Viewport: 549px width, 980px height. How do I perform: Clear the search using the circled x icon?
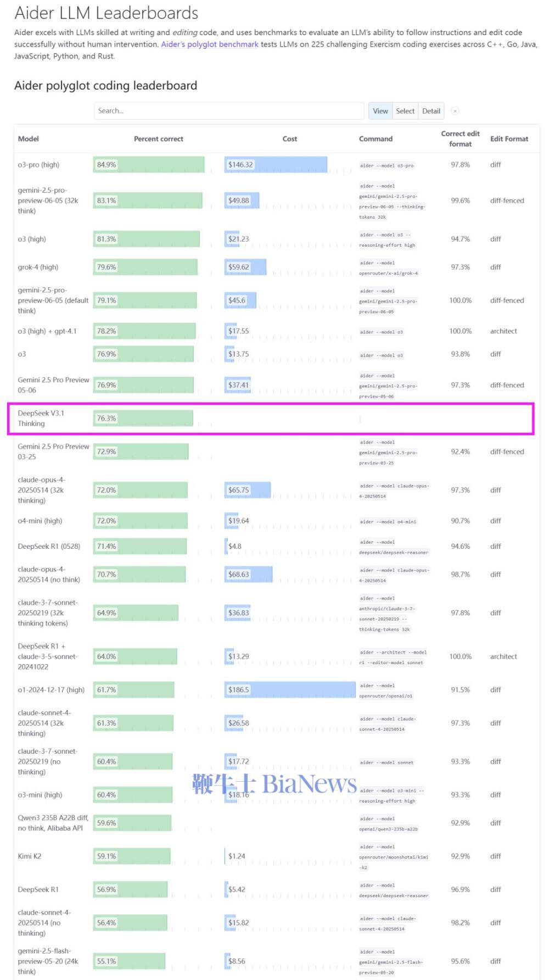[x=455, y=111]
